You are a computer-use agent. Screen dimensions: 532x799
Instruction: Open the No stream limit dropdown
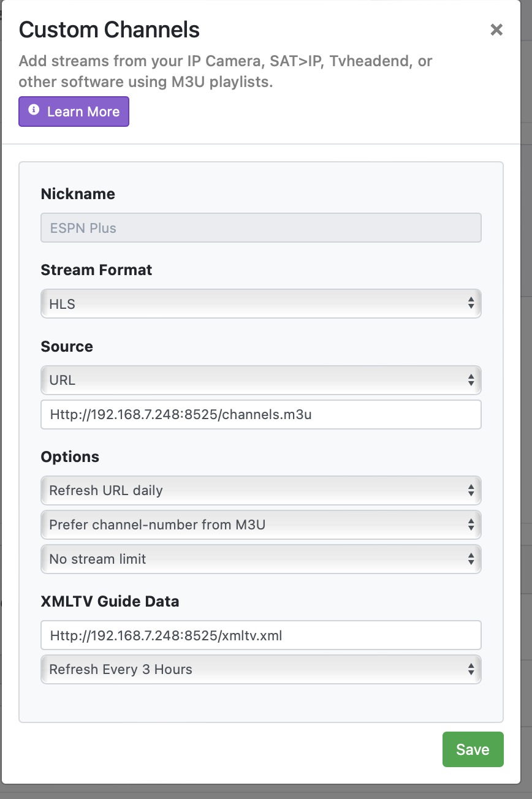tap(260, 559)
